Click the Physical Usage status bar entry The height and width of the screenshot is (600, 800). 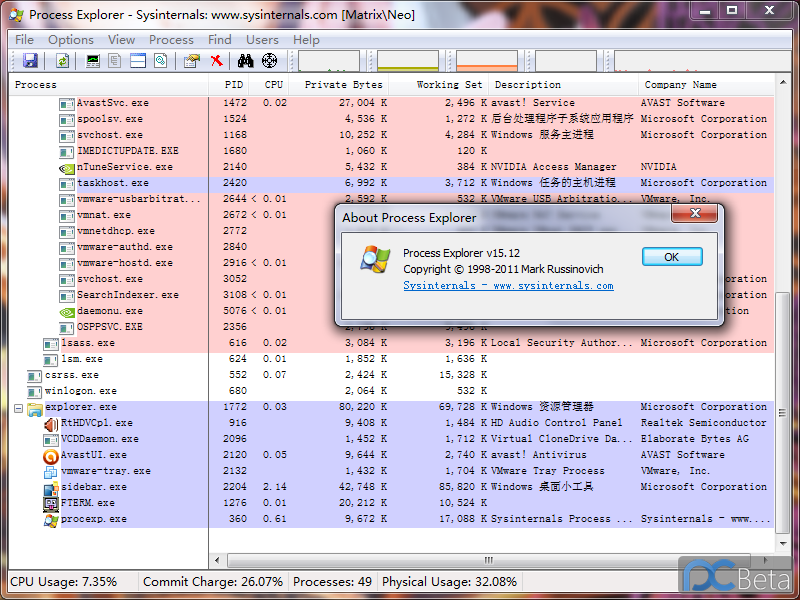point(449,582)
